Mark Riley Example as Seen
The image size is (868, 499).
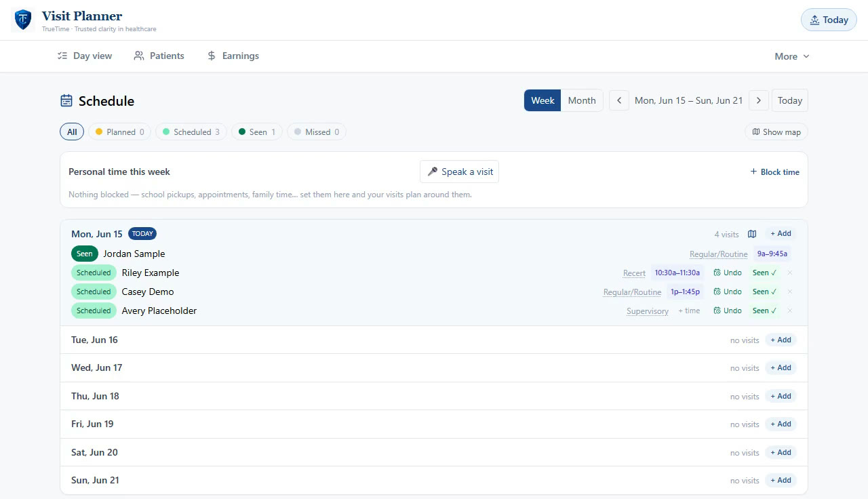[x=764, y=273]
